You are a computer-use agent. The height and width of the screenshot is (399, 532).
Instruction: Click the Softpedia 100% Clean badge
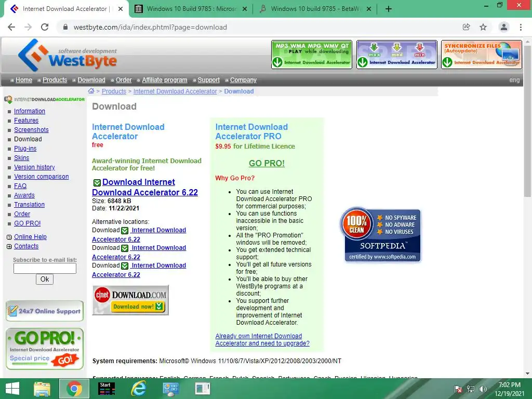380,234
